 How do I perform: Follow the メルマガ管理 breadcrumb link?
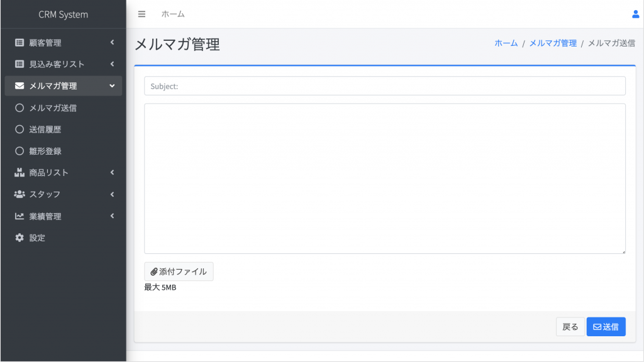(x=553, y=43)
